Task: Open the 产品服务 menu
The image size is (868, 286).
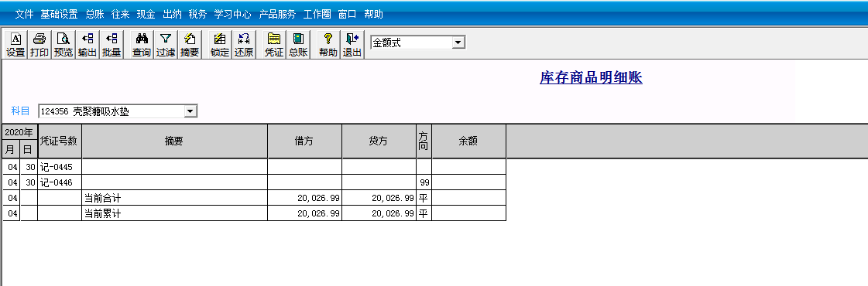Action: coord(277,15)
